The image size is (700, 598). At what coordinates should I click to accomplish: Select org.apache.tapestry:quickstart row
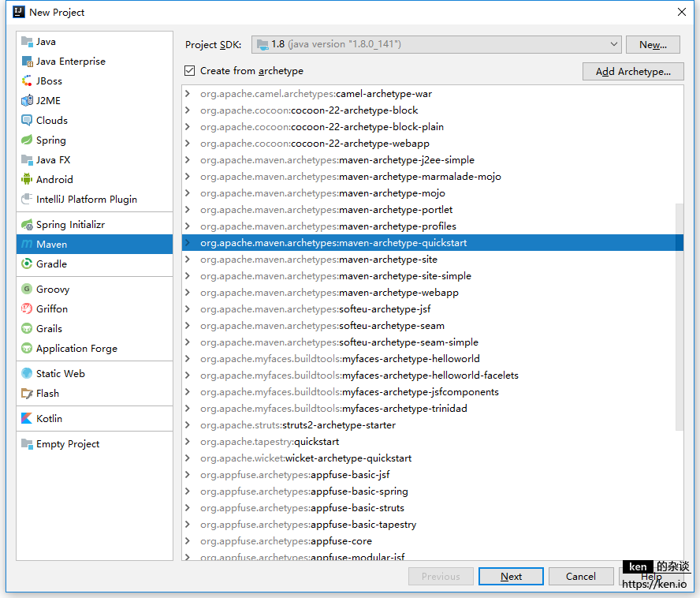tap(432, 442)
